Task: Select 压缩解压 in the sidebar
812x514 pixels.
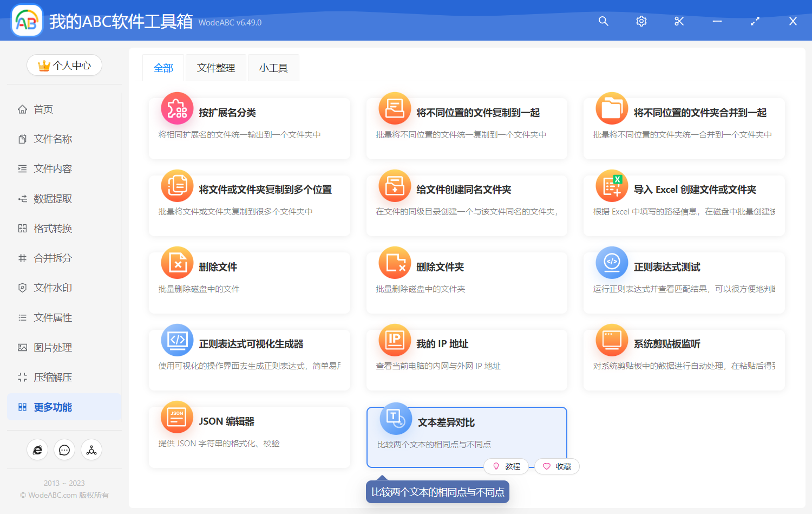Action: tap(53, 377)
